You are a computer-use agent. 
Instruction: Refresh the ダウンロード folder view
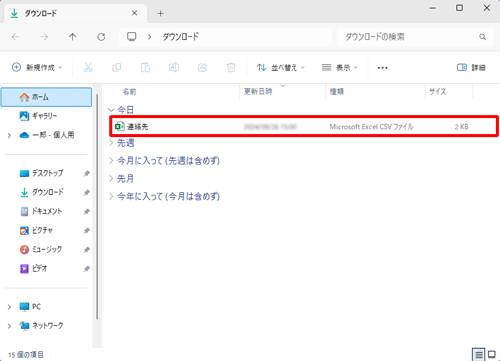pyautogui.click(x=101, y=37)
